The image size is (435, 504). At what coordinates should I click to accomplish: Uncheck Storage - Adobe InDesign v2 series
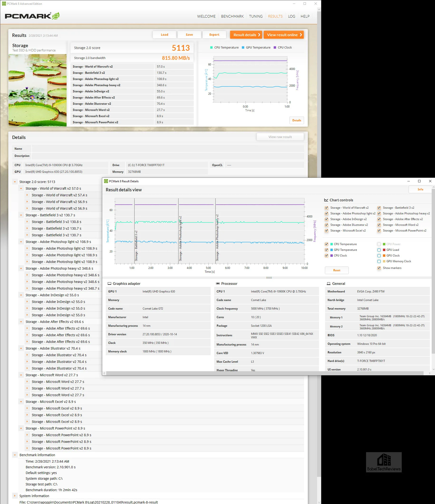point(327,219)
